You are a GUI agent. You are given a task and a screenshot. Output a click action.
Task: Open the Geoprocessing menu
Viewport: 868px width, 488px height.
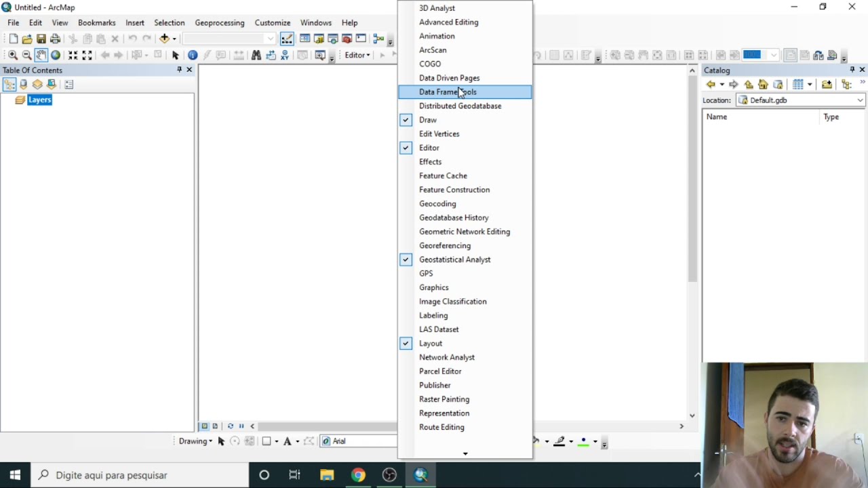220,23
